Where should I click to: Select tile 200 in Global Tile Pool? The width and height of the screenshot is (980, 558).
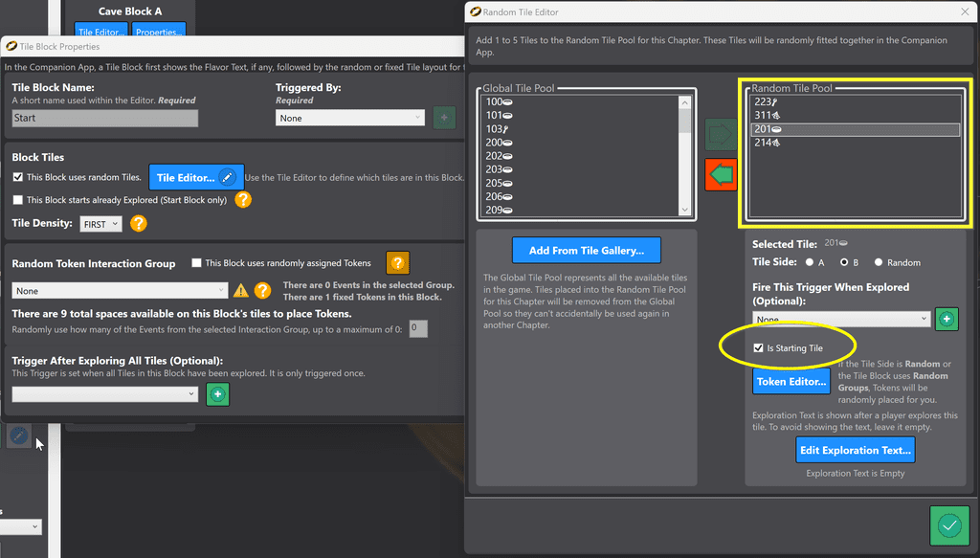point(580,143)
